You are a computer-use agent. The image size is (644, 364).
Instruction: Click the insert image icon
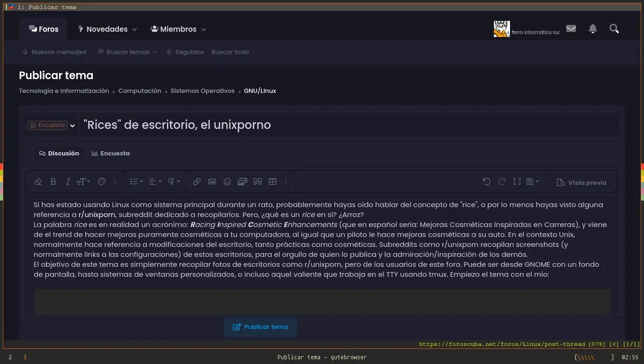coord(212,182)
